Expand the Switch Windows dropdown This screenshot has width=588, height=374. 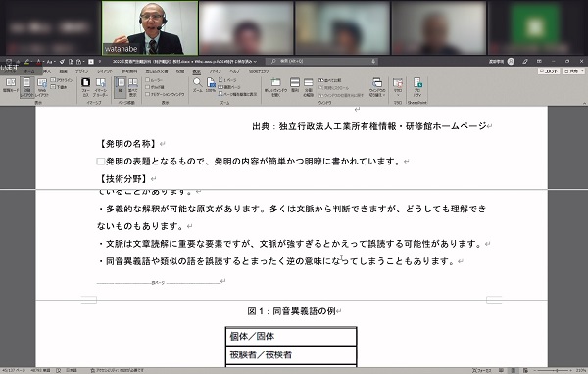377,87
